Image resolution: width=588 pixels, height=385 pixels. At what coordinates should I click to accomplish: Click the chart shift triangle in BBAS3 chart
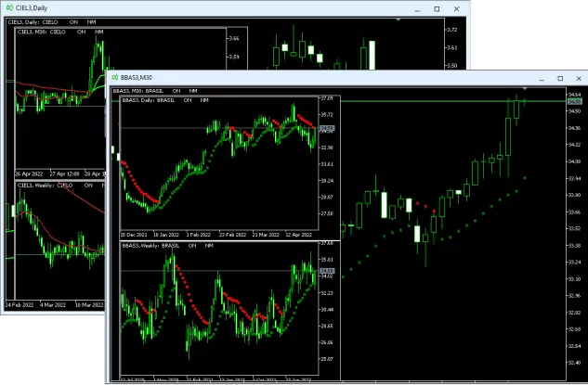click(526, 90)
